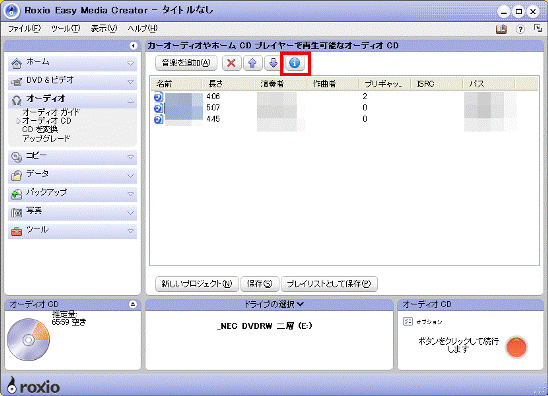The width and height of the screenshot is (548, 396).
Task: Sort by the プリギャップ column header
Action: [x=384, y=84]
